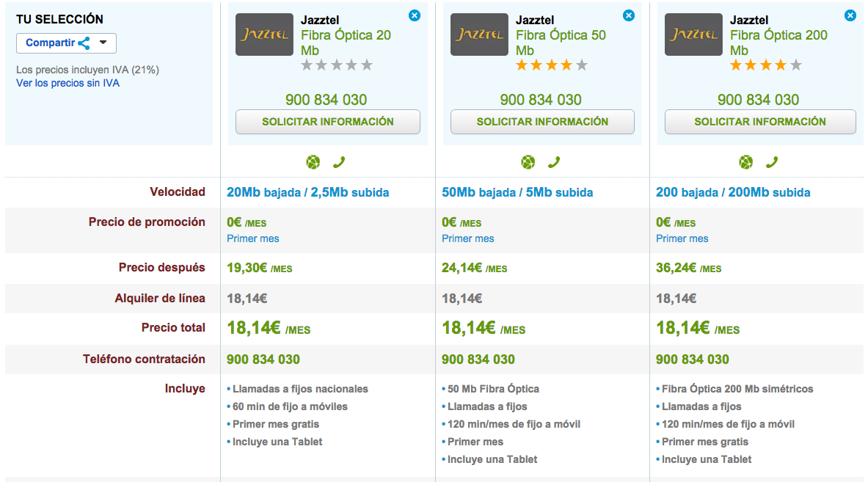
Task: Request information for Fibra Óptica 50 Mb
Action: pyautogui.click(x=542, y=122)
